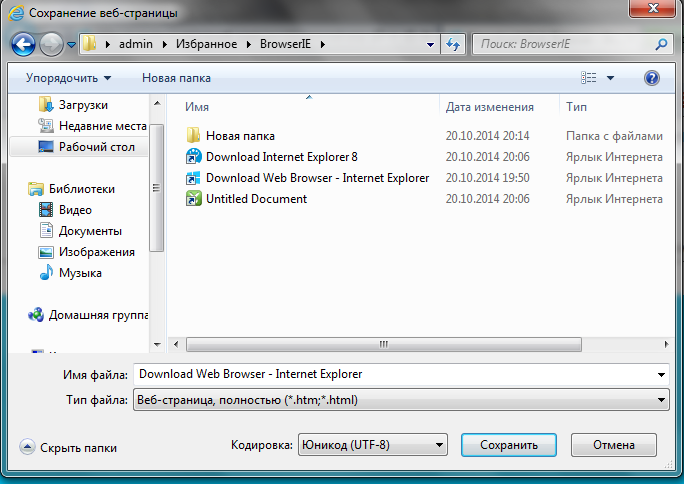
Task: Click the Библиотеки icon
Action: coord(36,189)
